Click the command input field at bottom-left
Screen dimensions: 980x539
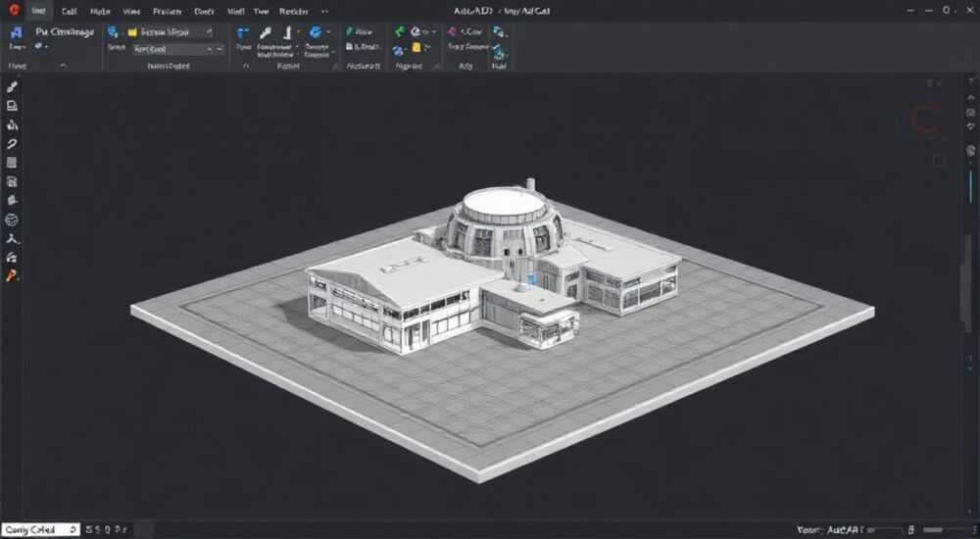tap(40, 529)
